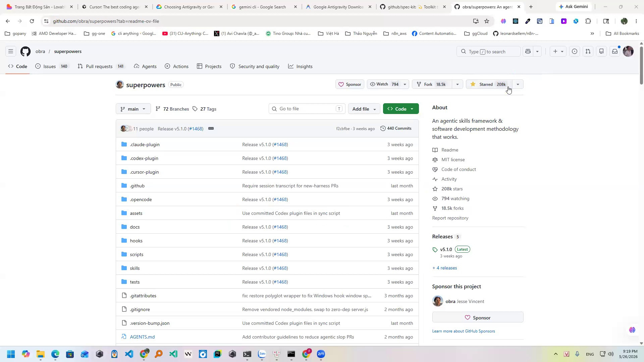Open the GitHub home logo
644x362 pixels.
pos(25,52)
